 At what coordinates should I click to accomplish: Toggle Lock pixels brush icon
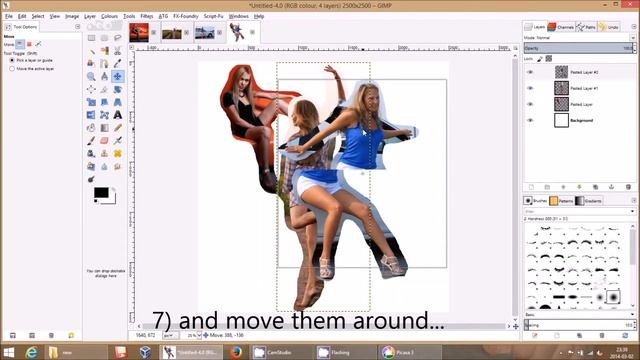[540, 59]
